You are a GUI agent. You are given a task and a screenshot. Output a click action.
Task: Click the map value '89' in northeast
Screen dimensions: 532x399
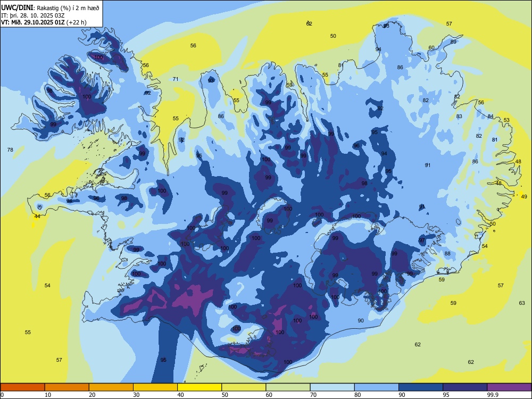(x=453, y=41)
